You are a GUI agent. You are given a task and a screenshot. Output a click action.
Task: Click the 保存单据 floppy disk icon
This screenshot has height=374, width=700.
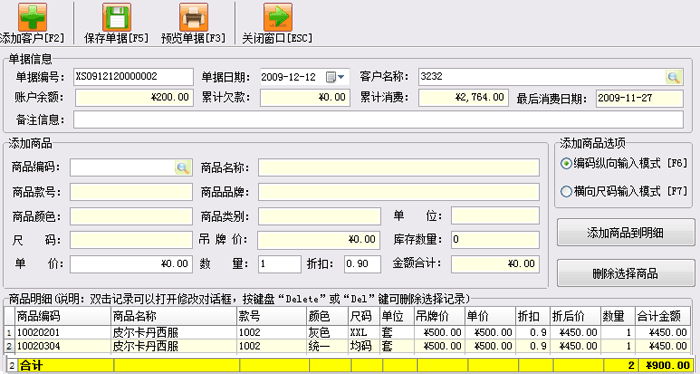coord(117,17)
